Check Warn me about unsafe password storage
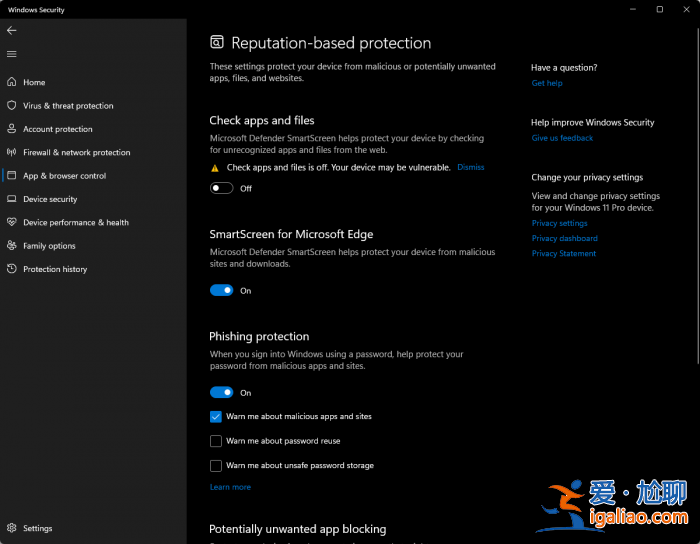Viewport: 700px width, 544px height. 216,465
